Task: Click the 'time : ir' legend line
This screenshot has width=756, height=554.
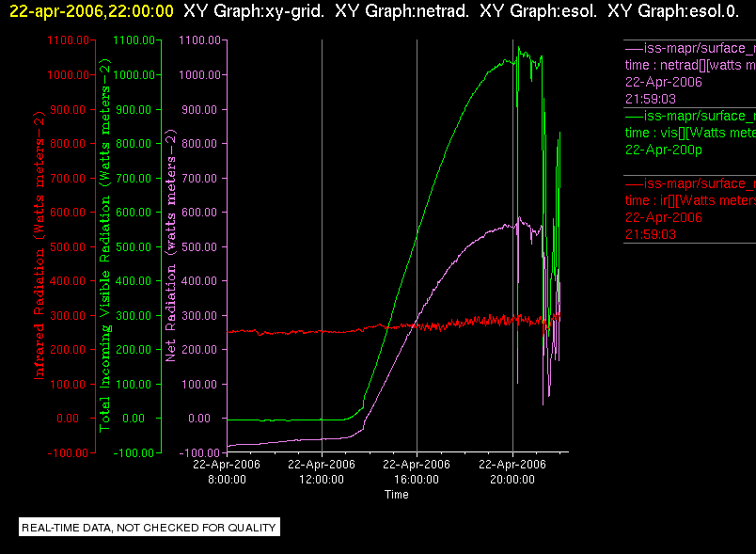Action: click(690, 200)
